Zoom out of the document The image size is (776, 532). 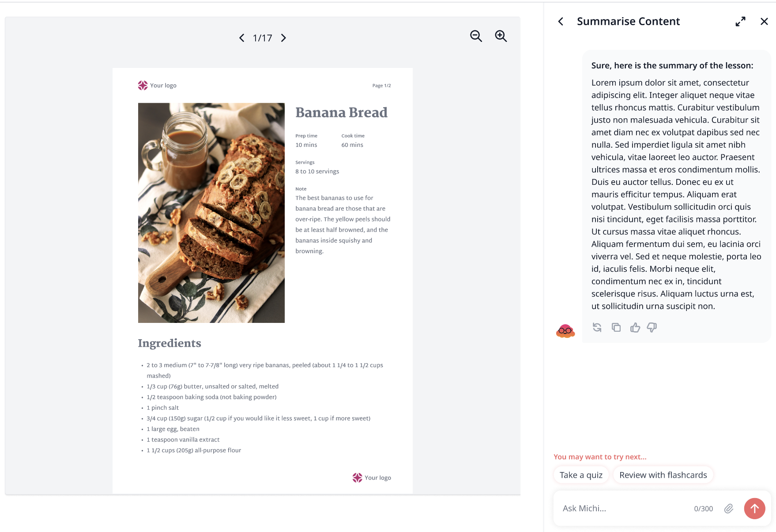pos(476,36)
